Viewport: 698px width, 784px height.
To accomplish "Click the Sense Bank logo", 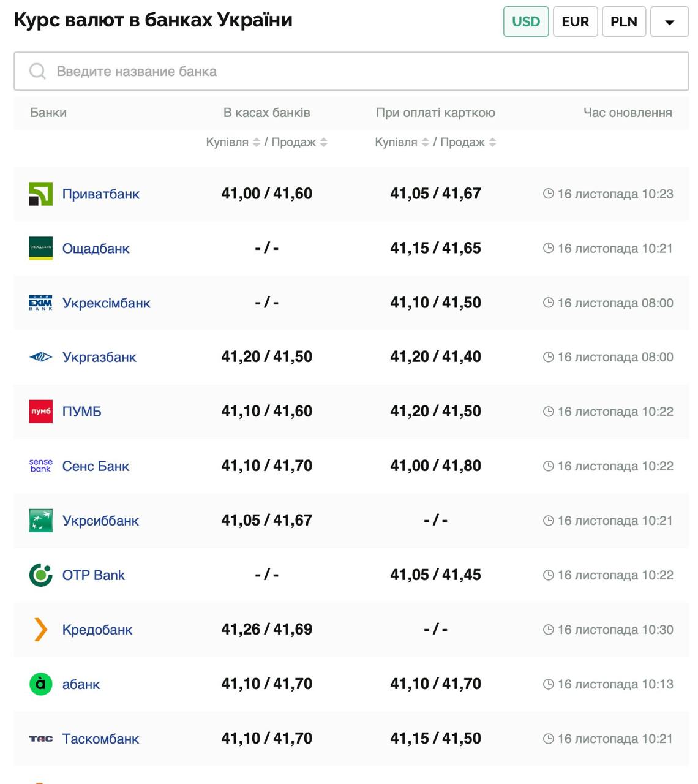I will coord(41,466).
